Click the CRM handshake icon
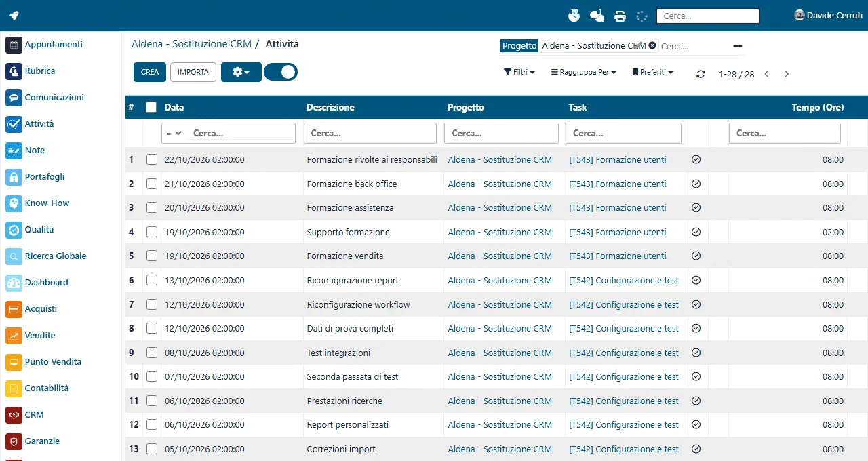Viewport: 868px width, 461px height. [x=14, y=415]
